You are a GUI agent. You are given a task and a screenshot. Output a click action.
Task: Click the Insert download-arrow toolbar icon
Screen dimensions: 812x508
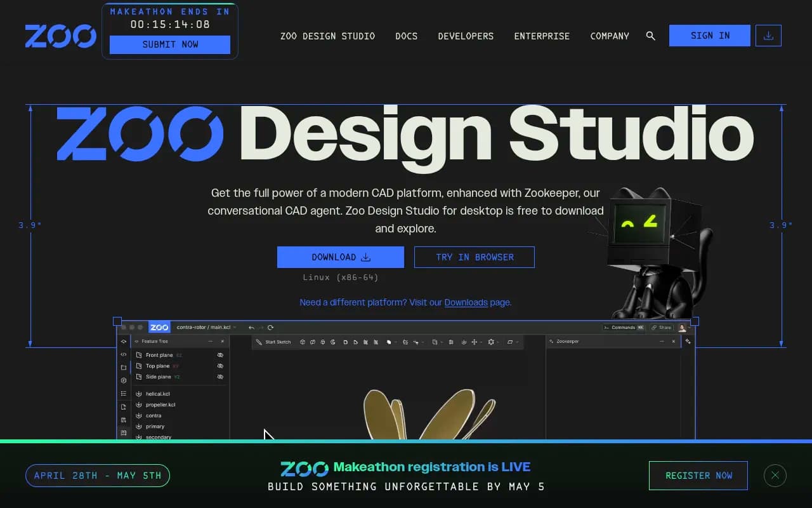[x=464, y=342]
